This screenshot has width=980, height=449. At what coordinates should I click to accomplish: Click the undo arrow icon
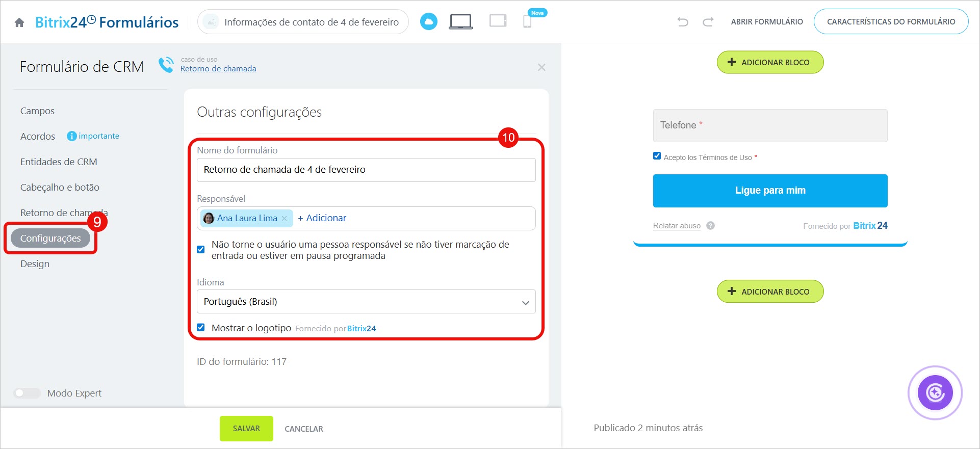click(683, 21)
